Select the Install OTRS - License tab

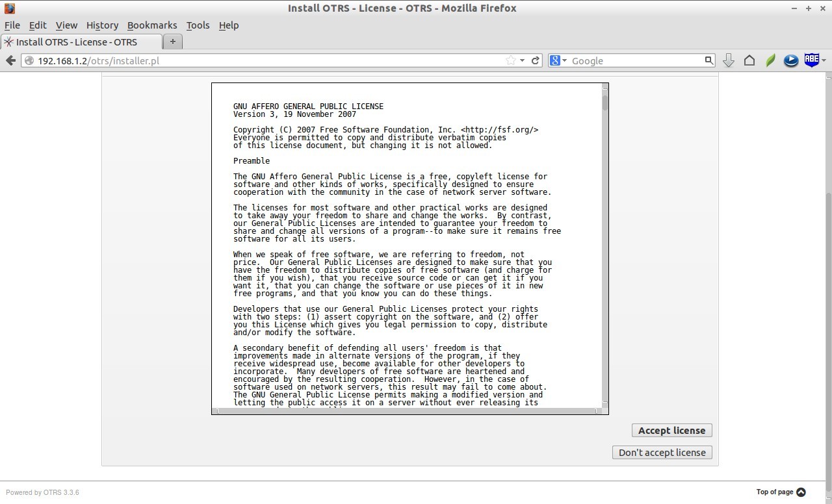pyautogui.click(x=81, y=42)
